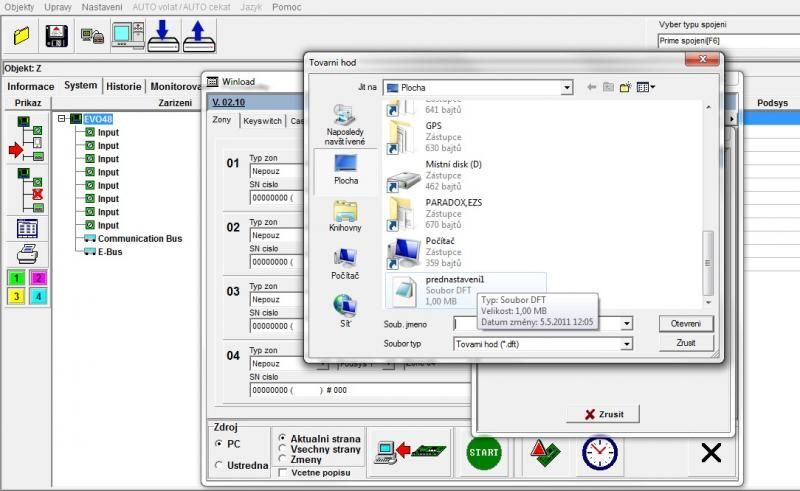Click the yellow open folder toolbar icon
Viewport: 800px width, 491px height.
(21, 36)
